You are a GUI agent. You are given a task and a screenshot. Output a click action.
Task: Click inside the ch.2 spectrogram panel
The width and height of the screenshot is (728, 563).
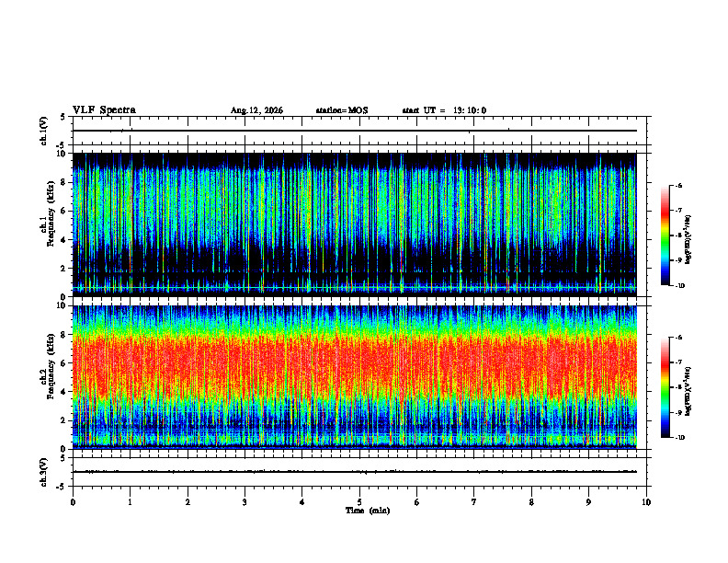point(355,377)
